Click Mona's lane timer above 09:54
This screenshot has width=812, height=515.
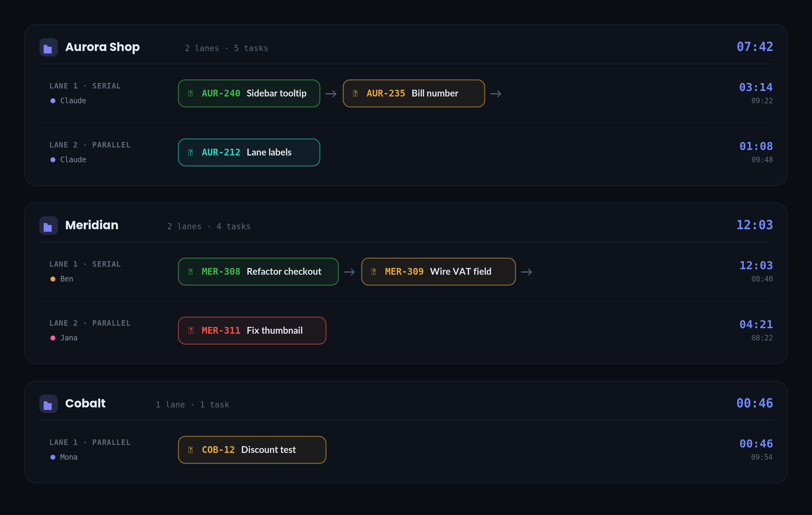pyautogui.click(x=756, y=444)
